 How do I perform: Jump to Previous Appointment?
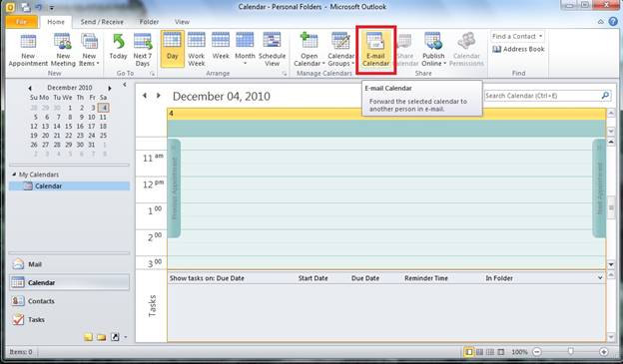pyautogui.click(x=174, y=188)
